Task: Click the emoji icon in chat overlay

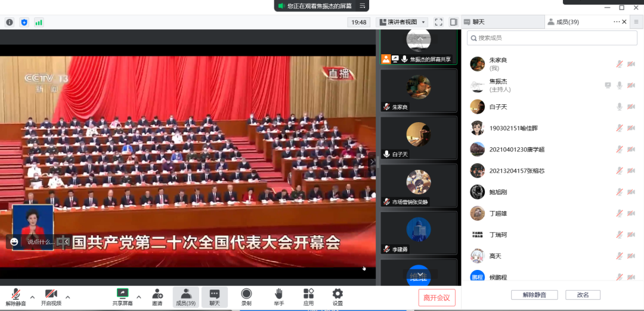Action: [14, 242]
